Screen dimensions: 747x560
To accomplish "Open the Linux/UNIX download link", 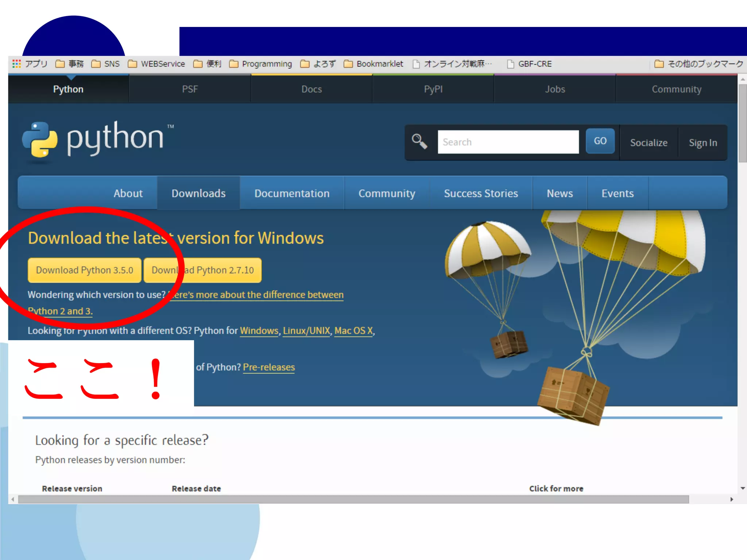I will (306, 331).
